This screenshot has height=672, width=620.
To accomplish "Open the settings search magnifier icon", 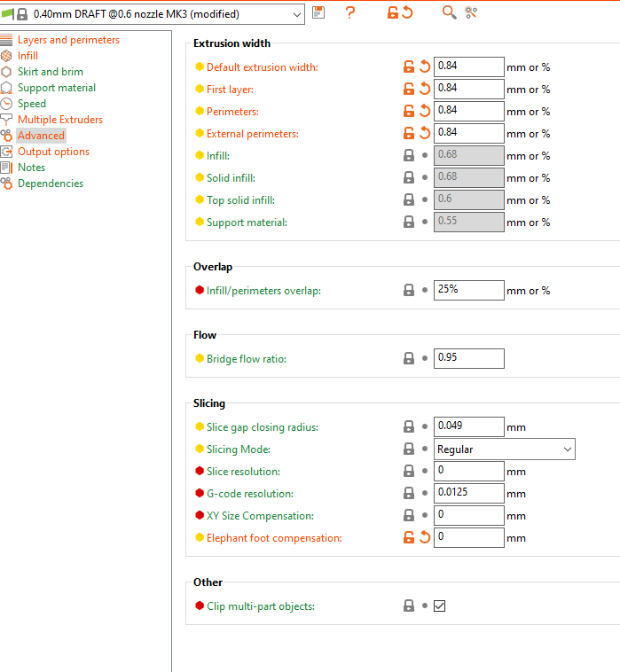I will (450, 12).
